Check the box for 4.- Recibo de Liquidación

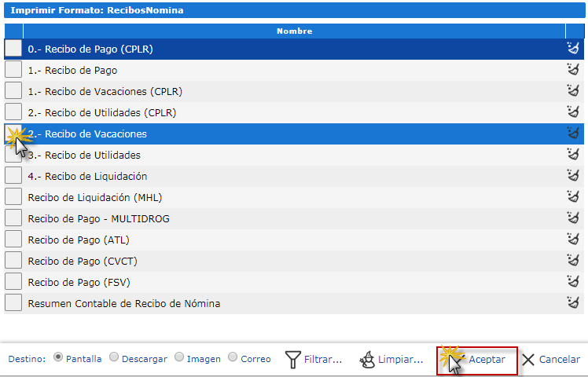pyautogui.click(x=13, y=175)
